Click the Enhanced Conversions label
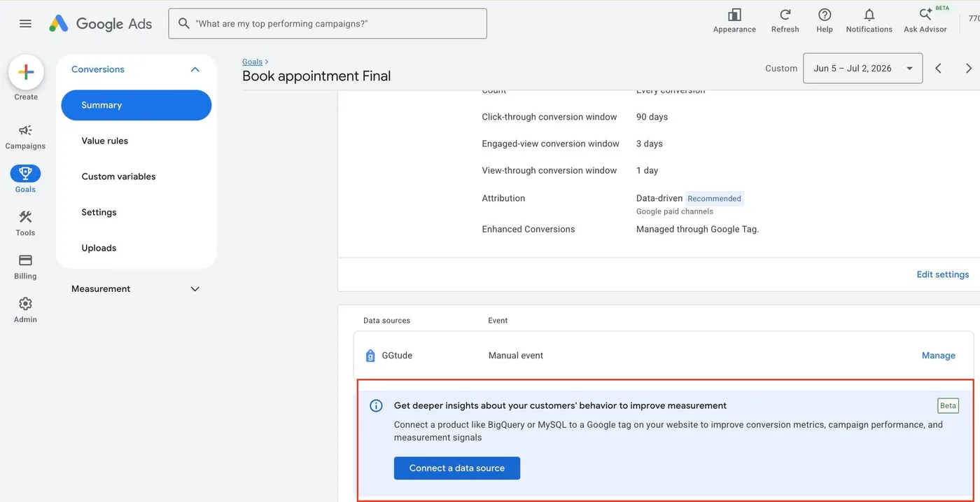 click(528, 229)
